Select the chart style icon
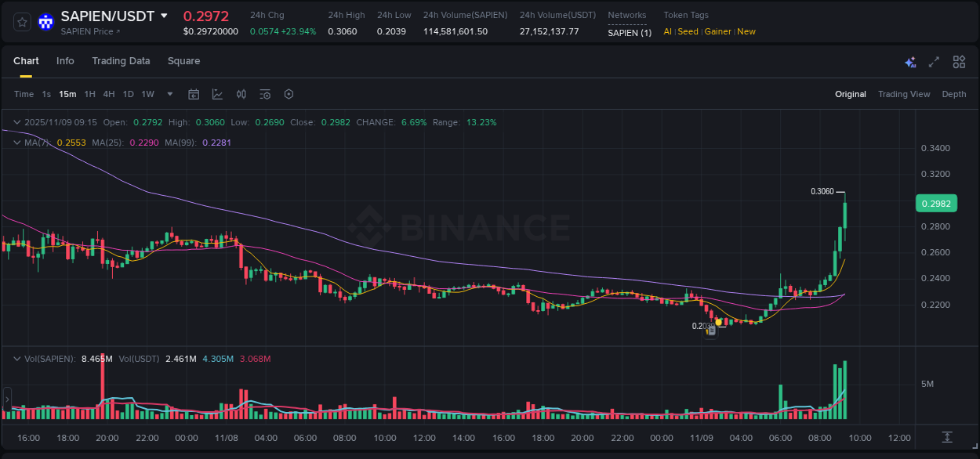 coord(217,93)
